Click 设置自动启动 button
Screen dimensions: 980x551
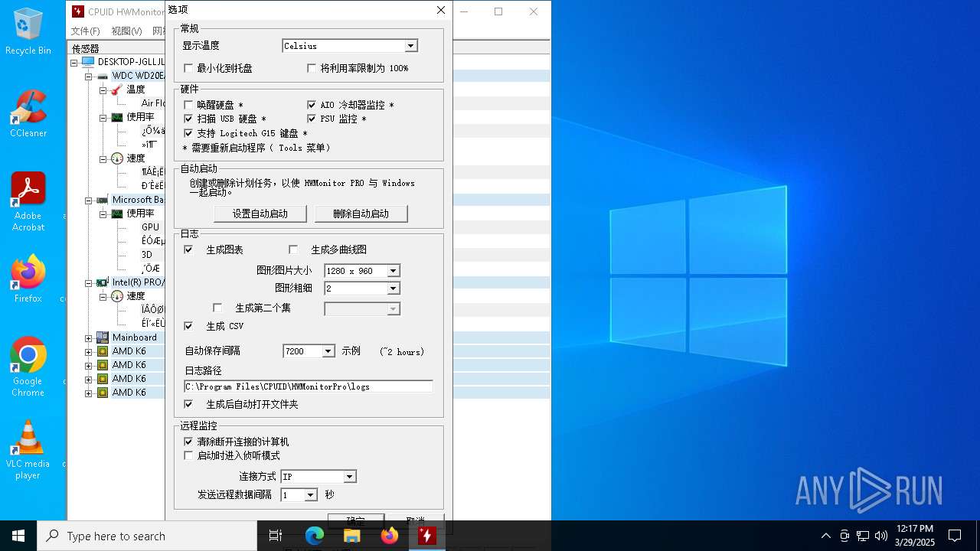tap(260, 214)
